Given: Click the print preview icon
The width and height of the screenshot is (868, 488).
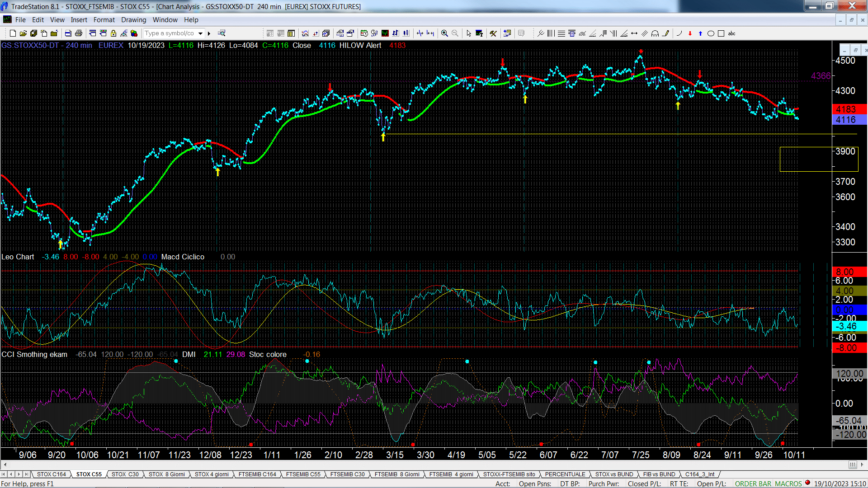Looking at the screenshot, I should 68,33.
